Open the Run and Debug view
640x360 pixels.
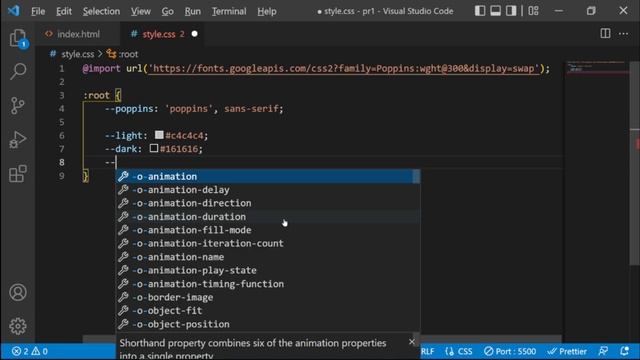pyautogui.click(x=18, y=140)
